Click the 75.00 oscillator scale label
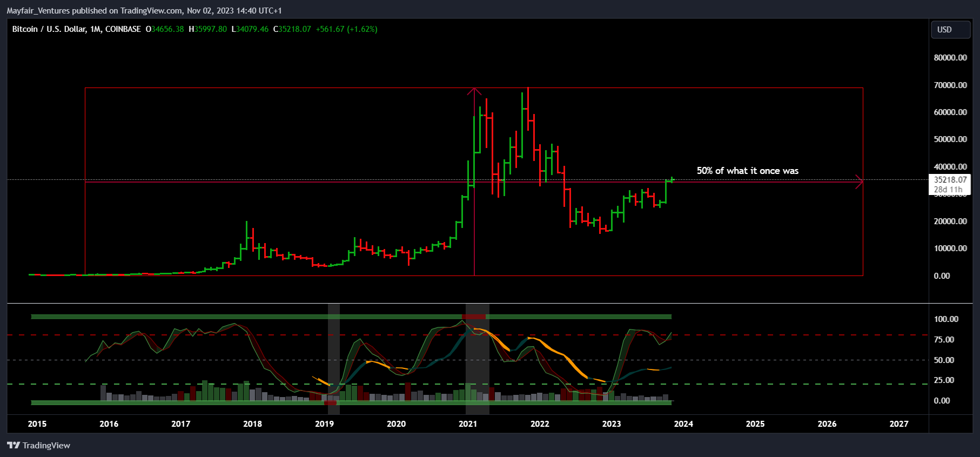 pyautogui.click(x=944, y=340)
